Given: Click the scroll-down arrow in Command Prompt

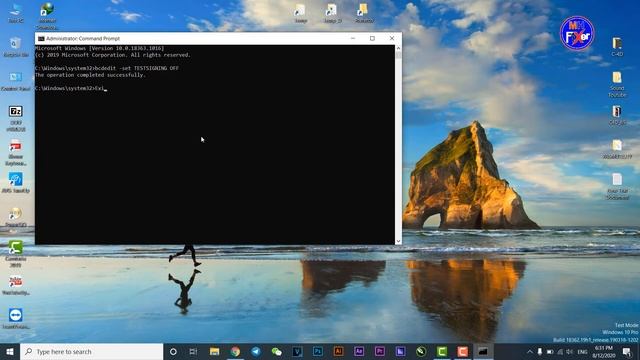Looking at the screenshot, I should (398, 241).
